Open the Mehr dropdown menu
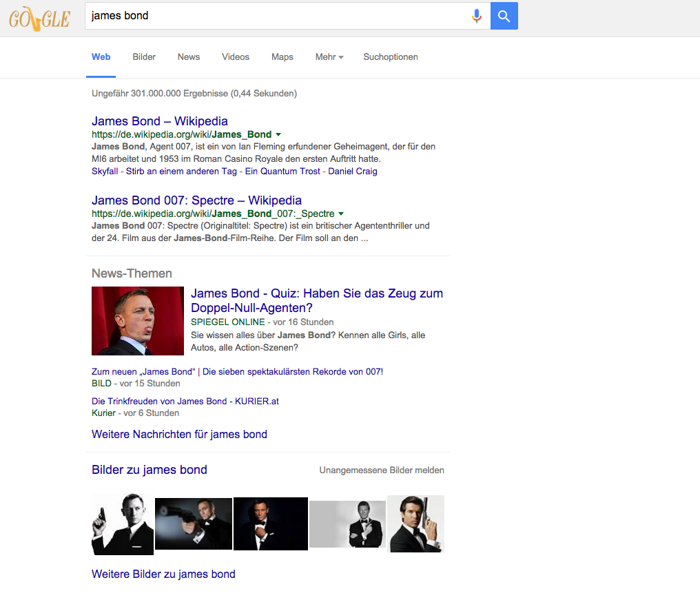This screenshot has height=591, width=700. 329,57
